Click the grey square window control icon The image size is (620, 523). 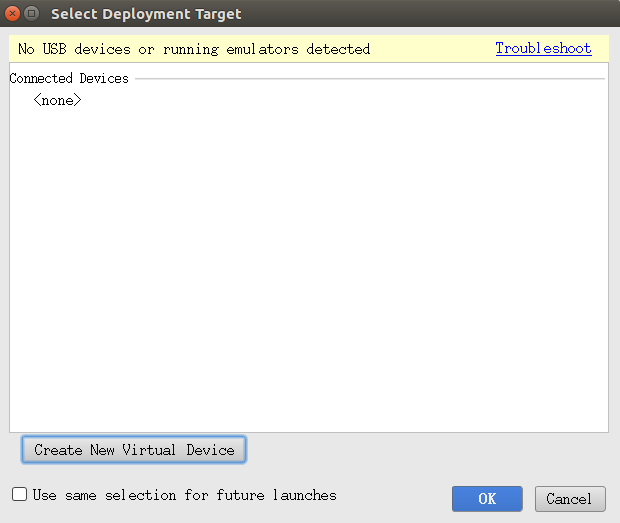[32, 14]
